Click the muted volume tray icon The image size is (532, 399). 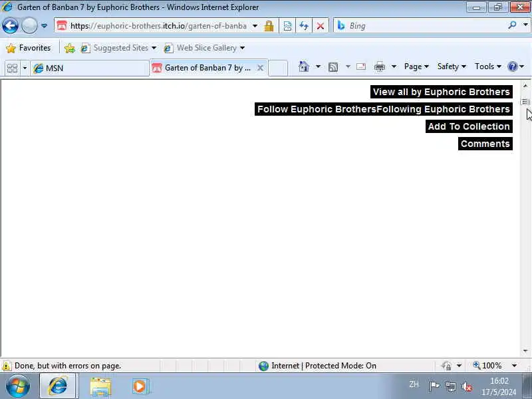[x=467, y=386]
